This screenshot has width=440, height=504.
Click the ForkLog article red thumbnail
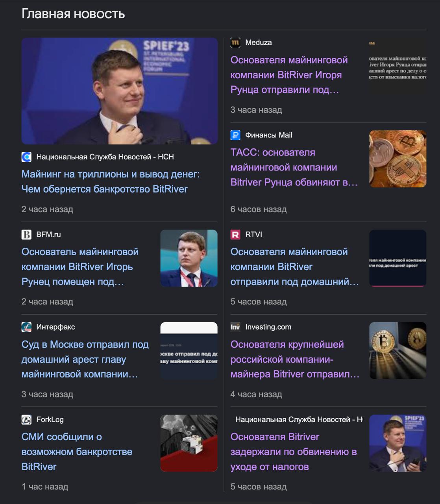[189, 443]
